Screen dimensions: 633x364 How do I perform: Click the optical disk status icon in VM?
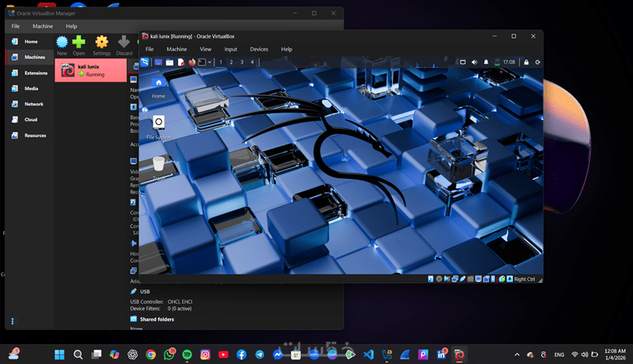coord(439,279)
